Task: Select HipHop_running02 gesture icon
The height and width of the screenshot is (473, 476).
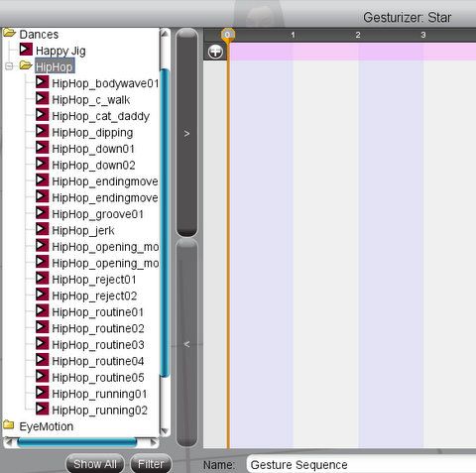Action: pyautogui.click(x=42, y=409)
